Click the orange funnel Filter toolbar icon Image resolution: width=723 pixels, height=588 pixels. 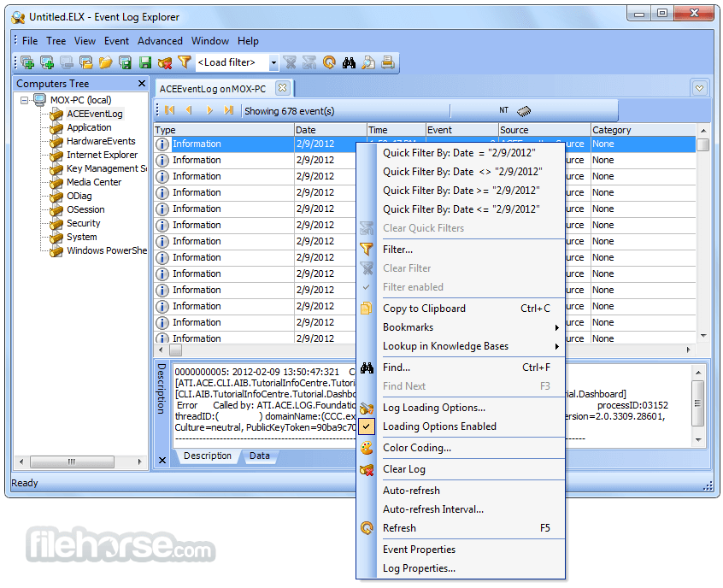click(x=185, y=62)
